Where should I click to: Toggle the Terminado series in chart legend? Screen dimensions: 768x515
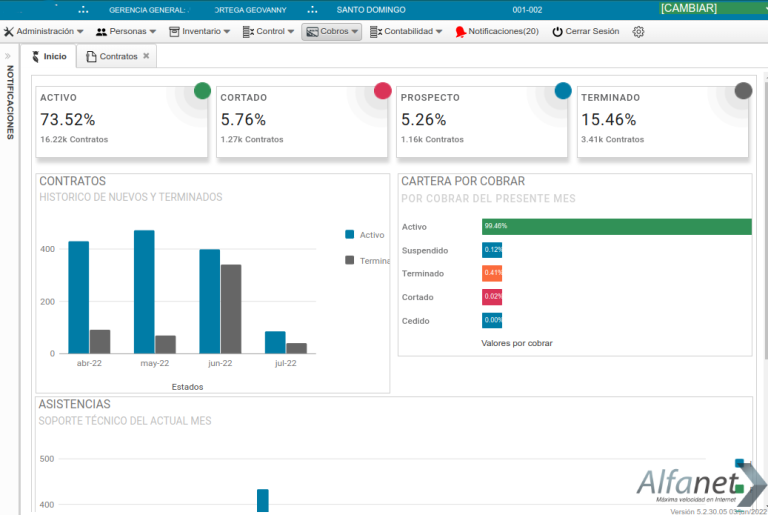point(365,260)
